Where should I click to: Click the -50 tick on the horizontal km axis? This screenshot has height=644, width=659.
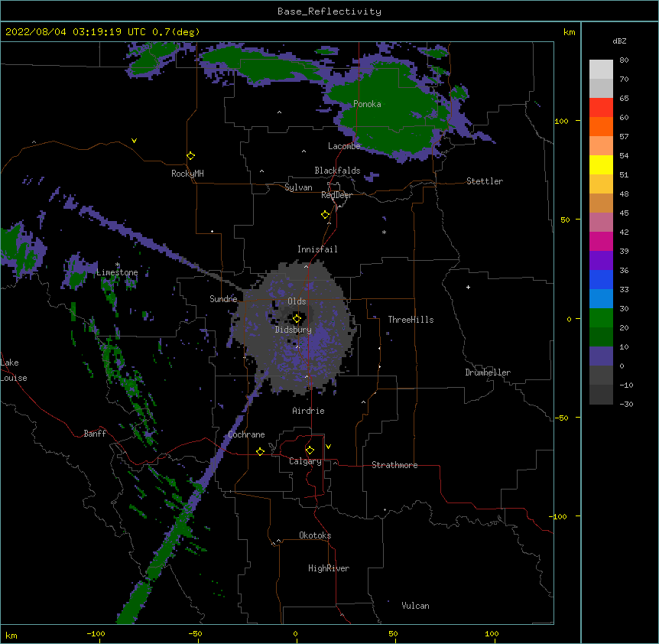pos(195,633)
